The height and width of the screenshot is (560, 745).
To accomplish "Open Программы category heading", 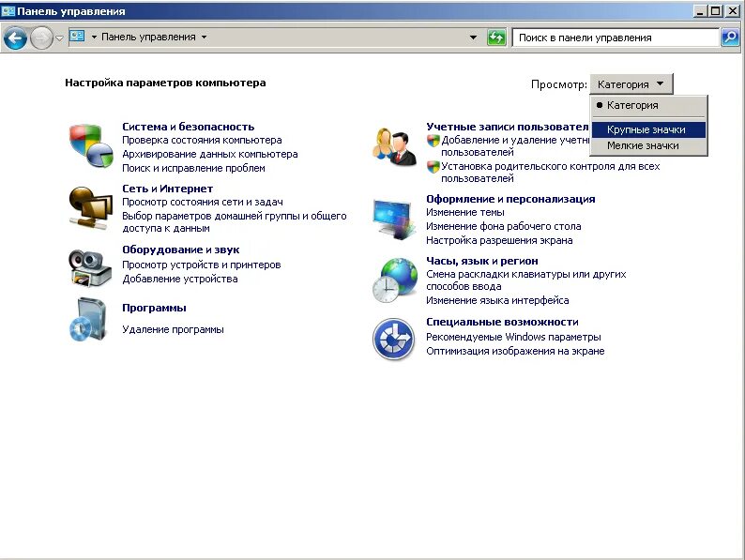I will pyautogui.click(x=154, y=308).
